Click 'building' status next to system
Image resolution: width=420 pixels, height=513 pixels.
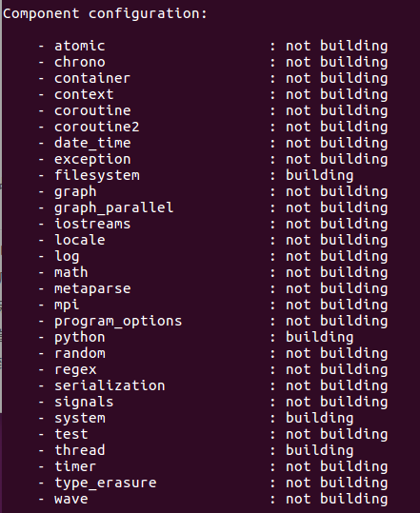319,418
